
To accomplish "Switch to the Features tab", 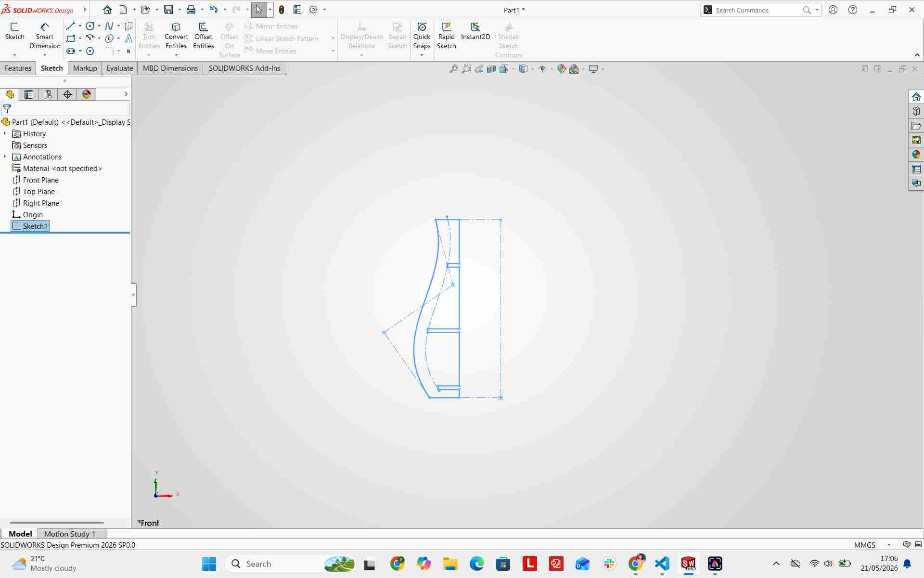I will [x=18, y=68].
